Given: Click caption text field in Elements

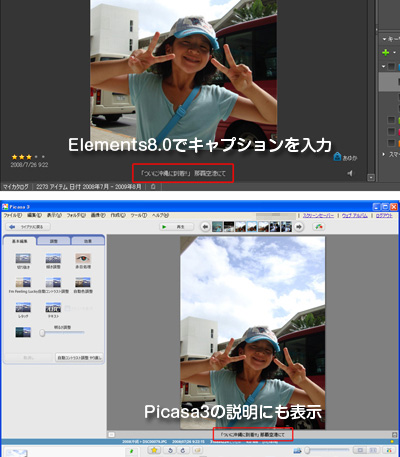Looking at the screenshot, I should 183,173.
